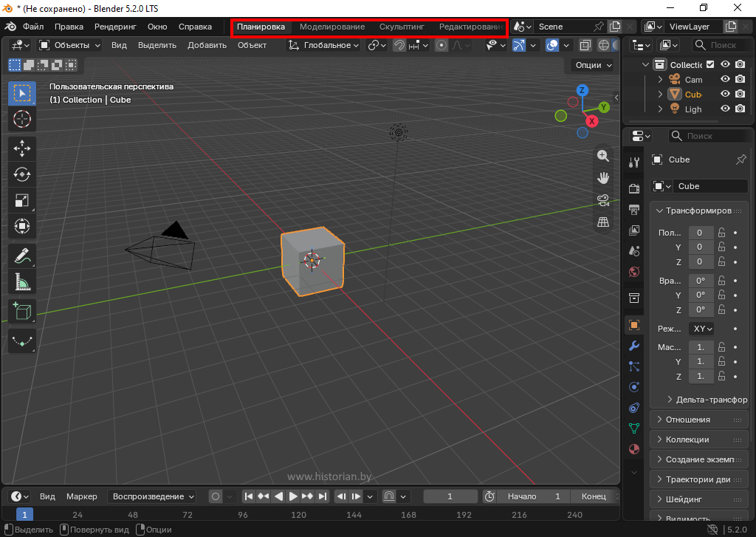Open the Edit (Правка) menu
This screenshot has height=537, width=756.
click(69, 27)
